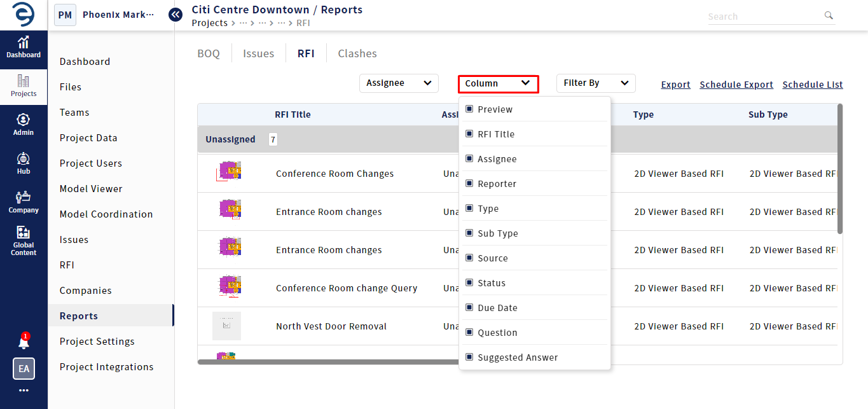This screenshot has height=409, width=868.
Task: Click the notification bell icon
Action: (x=24, y=342)
